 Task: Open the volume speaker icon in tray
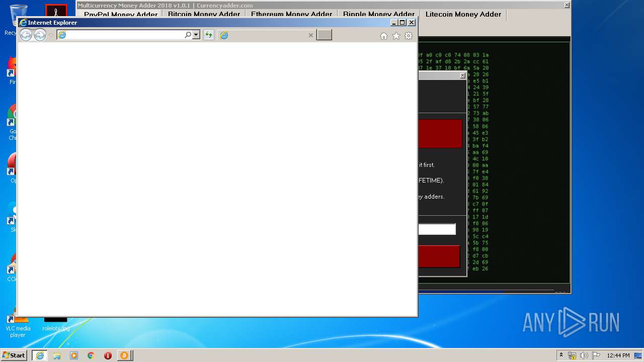(x=584, y=355)
